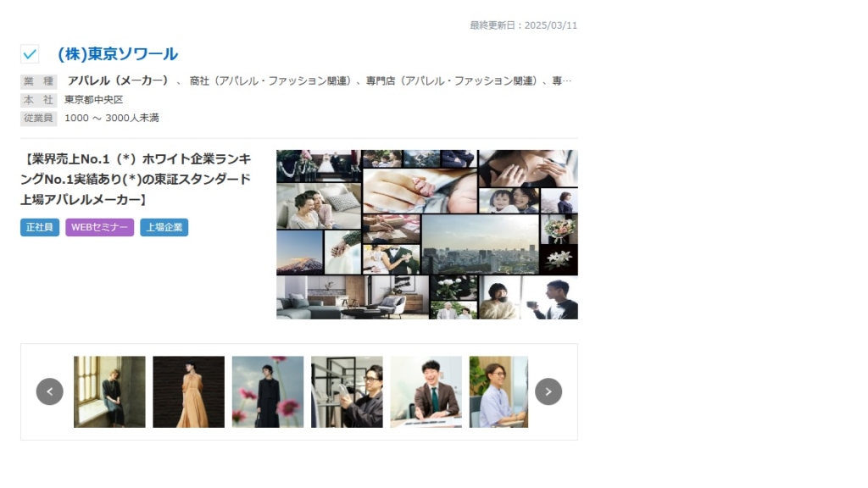Click the 従業員 label
The width and height of the screenshot is (868, 488).
(x=39, y=119)
